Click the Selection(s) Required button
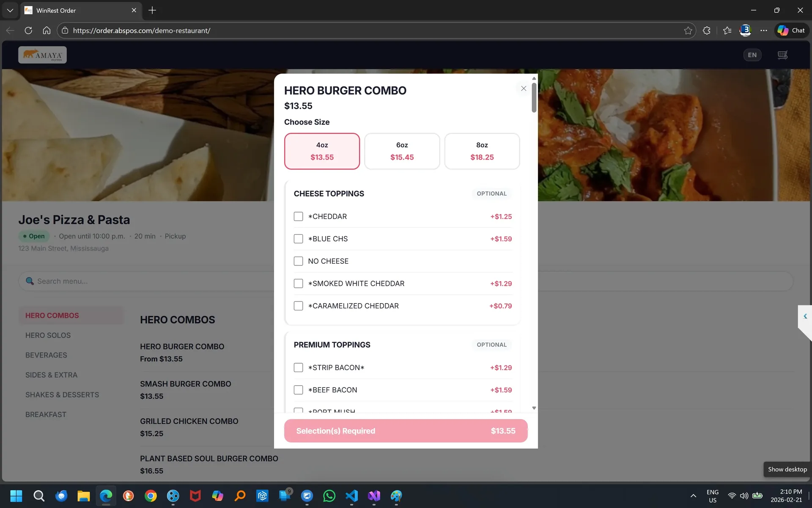This screenshot has width=812, height=508. pos(406,431)
